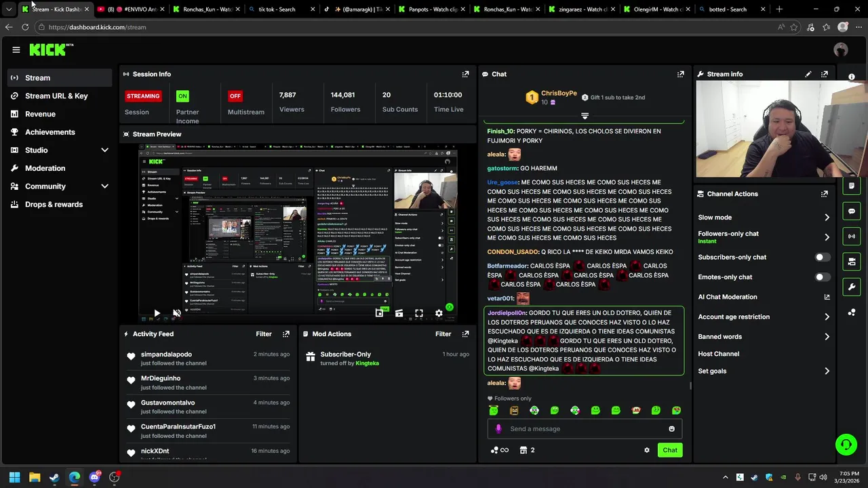Toggle broadcast signal icon in right rail
The width and height of the screenshot is (868, 488).
click(x=852, y=236)
